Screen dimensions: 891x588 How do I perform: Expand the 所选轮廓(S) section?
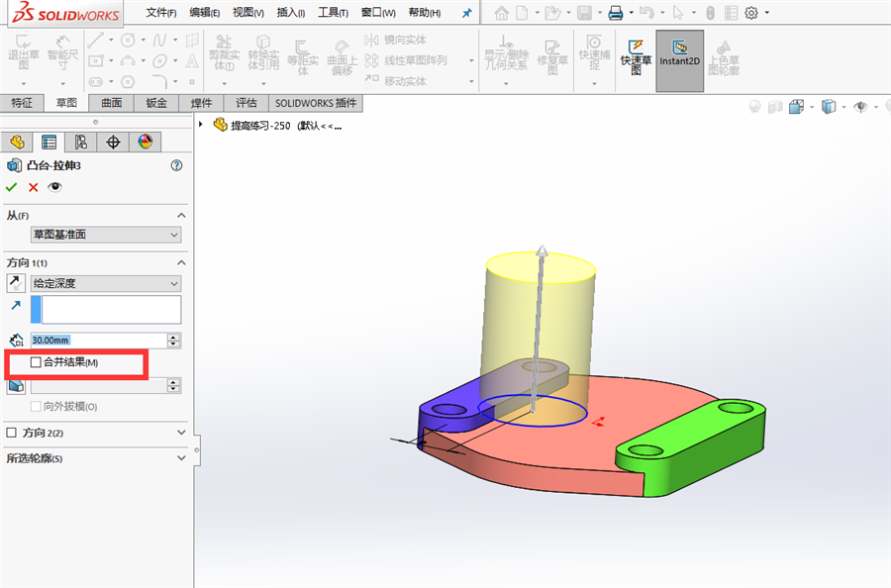[181, 458]
